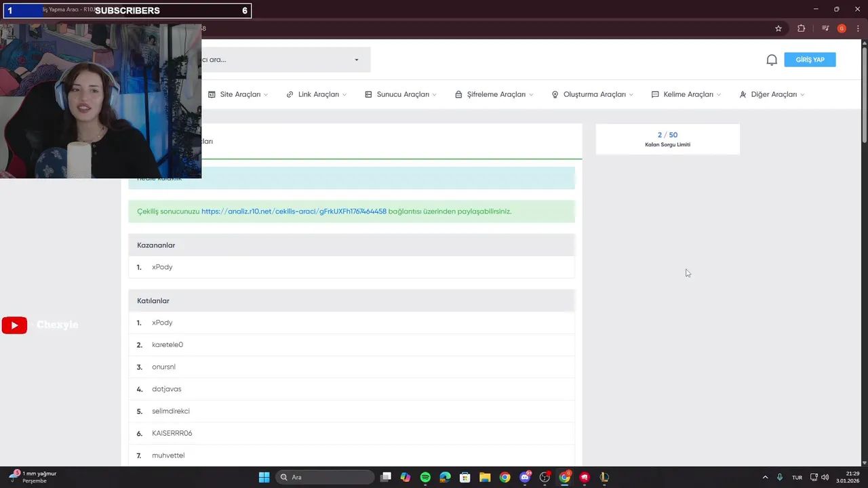
Task: Open OBS Studio from the taskbar
Action: coord(545,477)
